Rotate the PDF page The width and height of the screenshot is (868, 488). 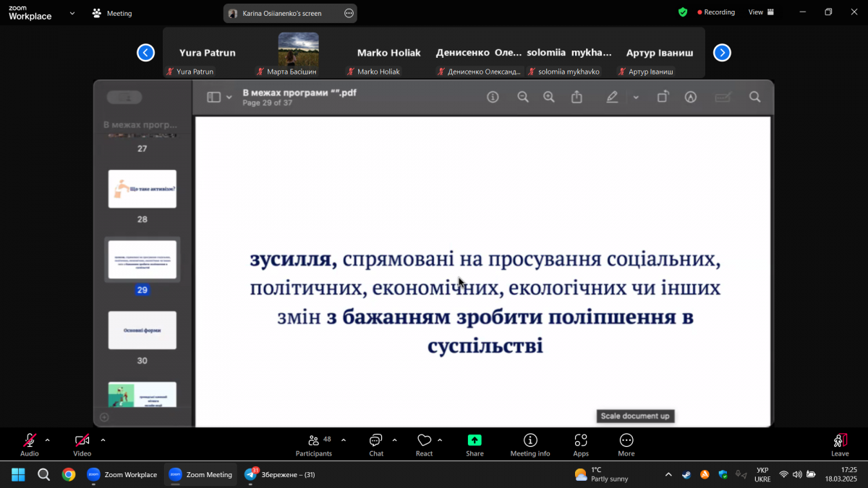tap(663, 96)
